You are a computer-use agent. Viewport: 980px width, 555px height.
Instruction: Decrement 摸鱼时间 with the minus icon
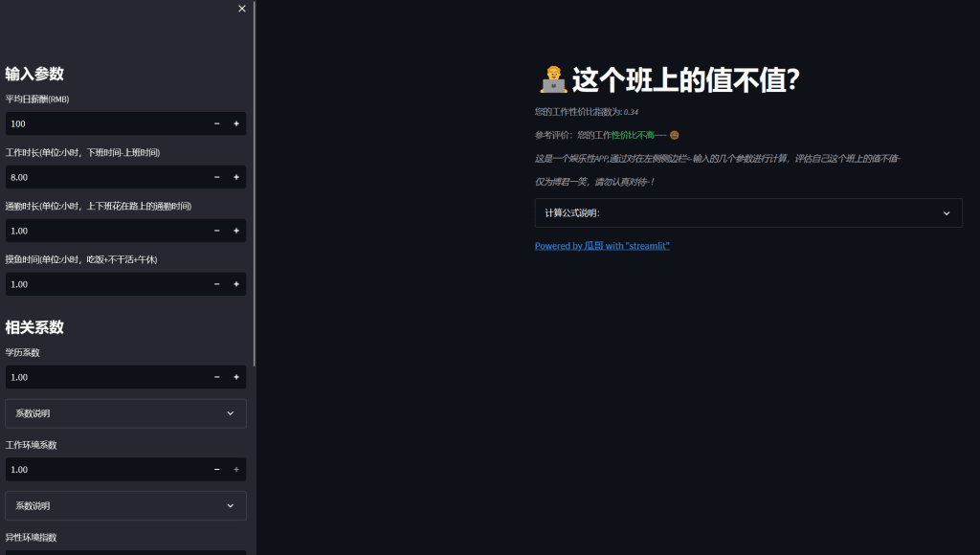tap(216, 284)
